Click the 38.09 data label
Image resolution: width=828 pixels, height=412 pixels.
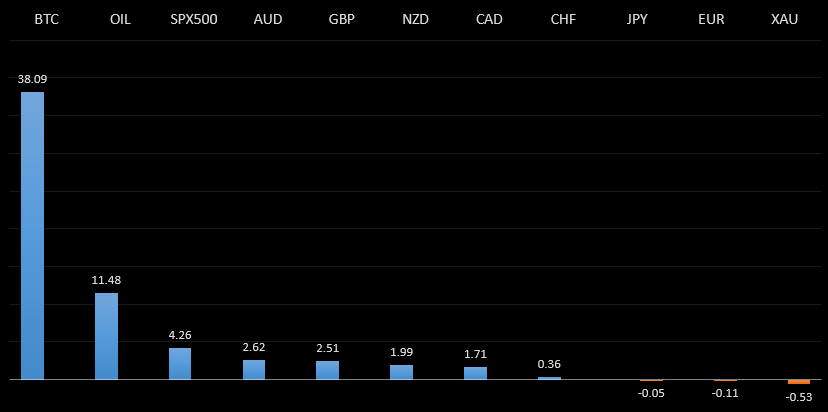[33, 78]
